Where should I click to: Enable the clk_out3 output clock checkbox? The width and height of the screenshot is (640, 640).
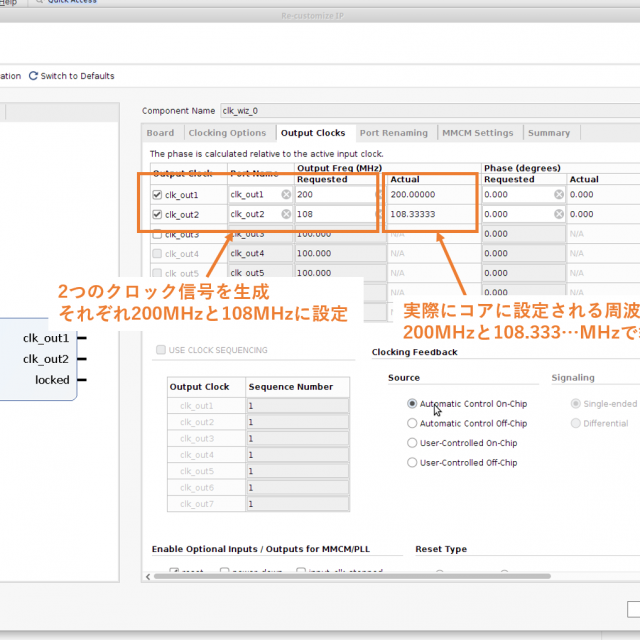[x=157, y=234]
